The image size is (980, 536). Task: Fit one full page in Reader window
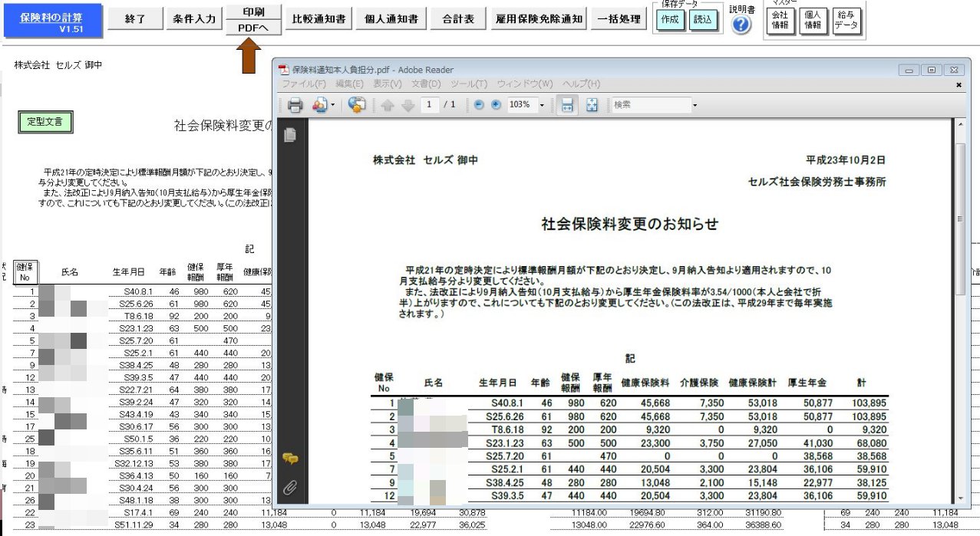click(x=592, y=106)
